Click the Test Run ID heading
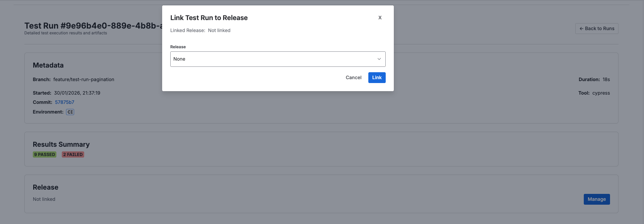Image resolution: width=644 pixels, height=224 pixels. pos(93,26)
